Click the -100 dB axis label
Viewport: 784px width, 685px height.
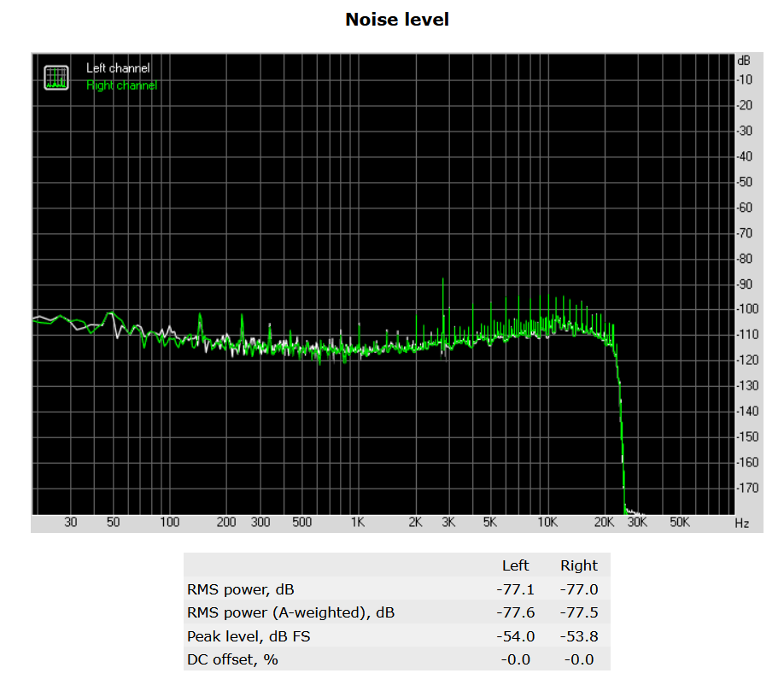click(747, 309)
